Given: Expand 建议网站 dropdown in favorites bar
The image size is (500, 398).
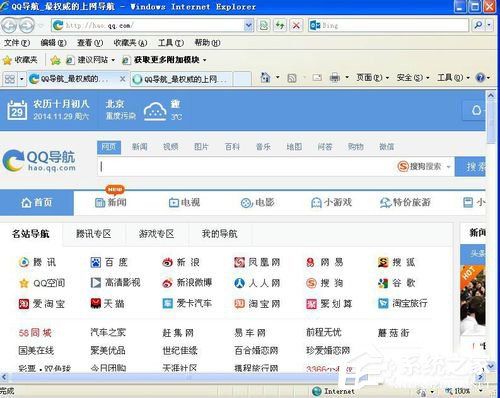Looking at the screenshot, I should [113, 60].
